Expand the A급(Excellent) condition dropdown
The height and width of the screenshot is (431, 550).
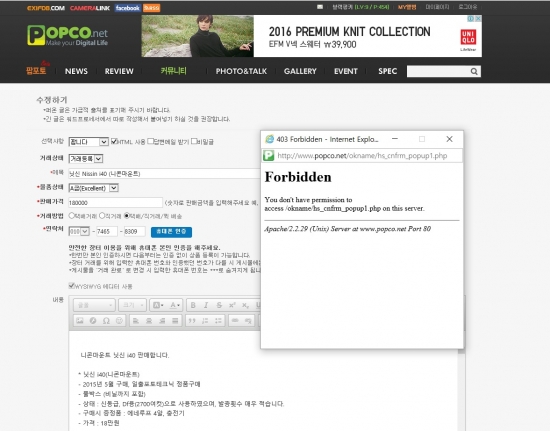(93, 188)
